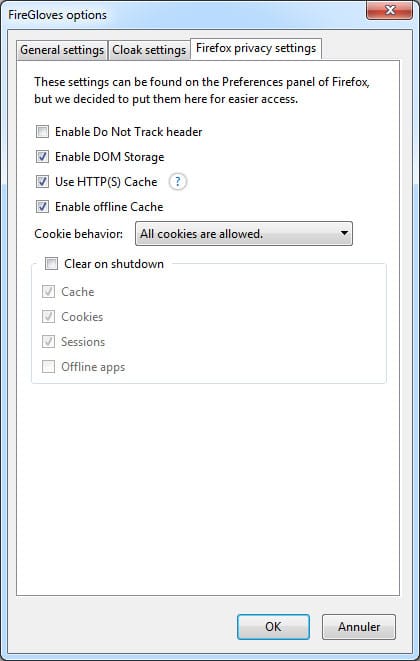Close the FireGloves options window
This screenshot has width=420, height=661.
[x=390, y=10]
